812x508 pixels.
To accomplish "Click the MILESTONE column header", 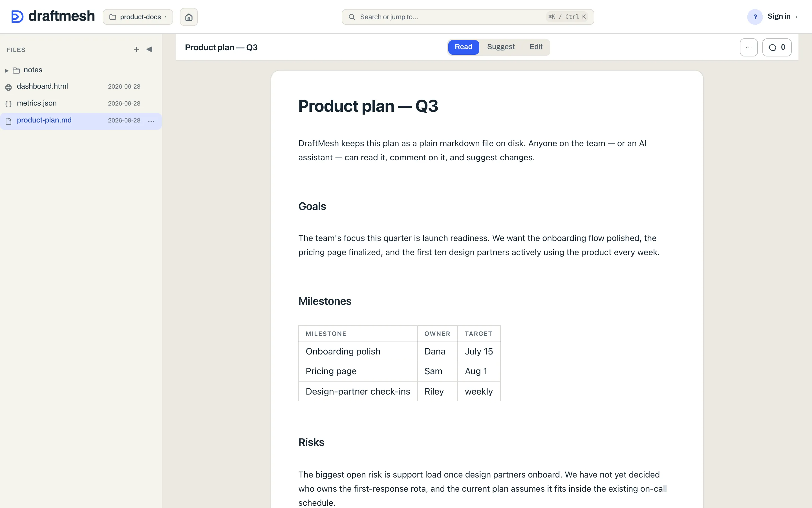I will click(x=358, y=334).
